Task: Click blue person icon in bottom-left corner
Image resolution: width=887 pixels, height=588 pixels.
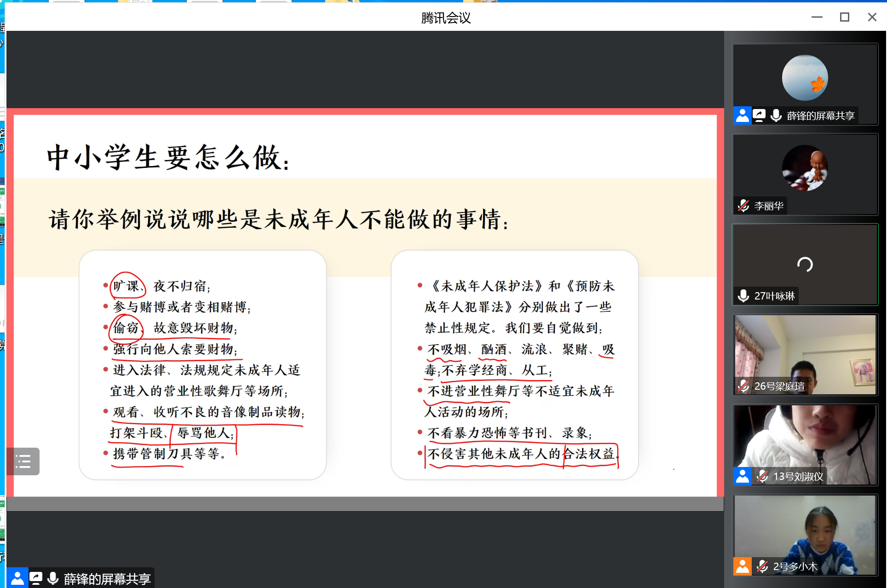Action: click(17, 578)
